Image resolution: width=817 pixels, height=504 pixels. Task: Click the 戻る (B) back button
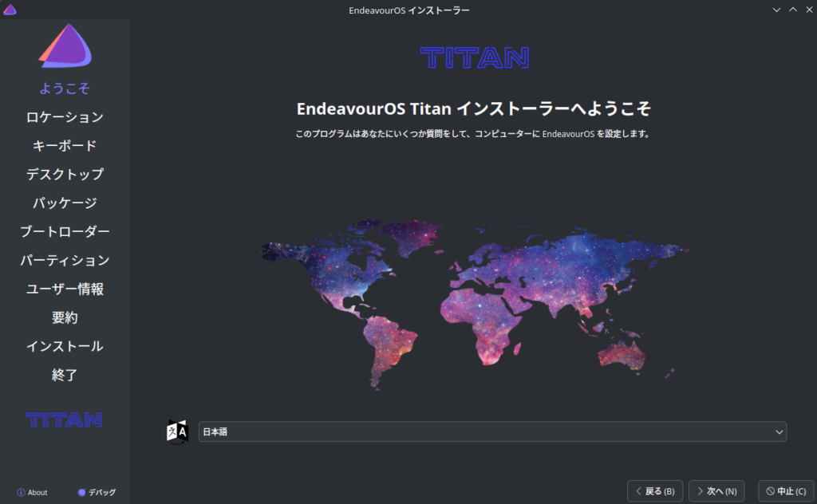(655, 491)
